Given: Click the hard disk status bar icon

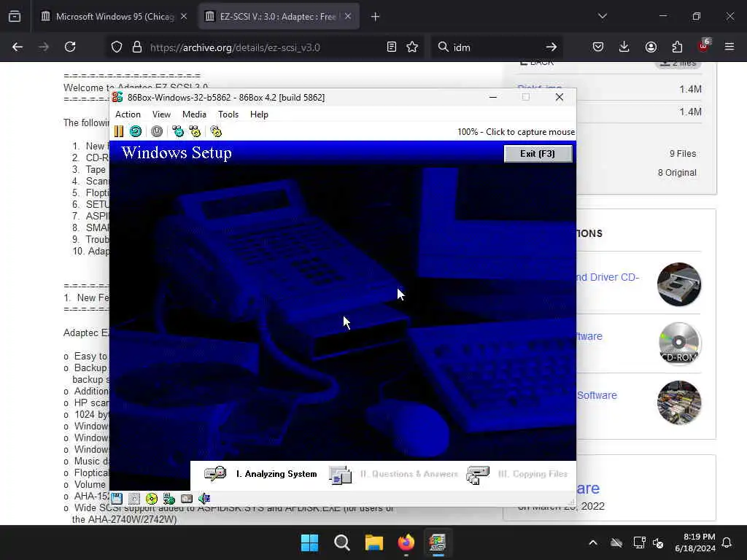Looking at the screenshot, I should tap(187, 499).
